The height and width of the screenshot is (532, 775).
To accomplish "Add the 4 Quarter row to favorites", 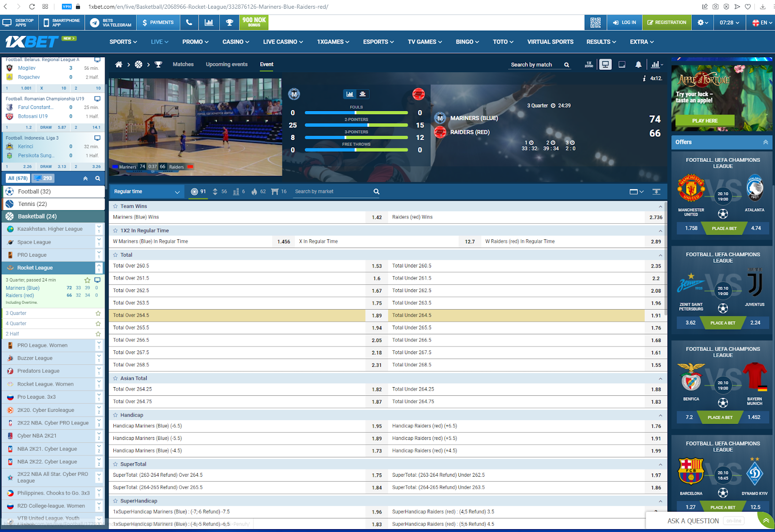I will (x=98, y=324).
